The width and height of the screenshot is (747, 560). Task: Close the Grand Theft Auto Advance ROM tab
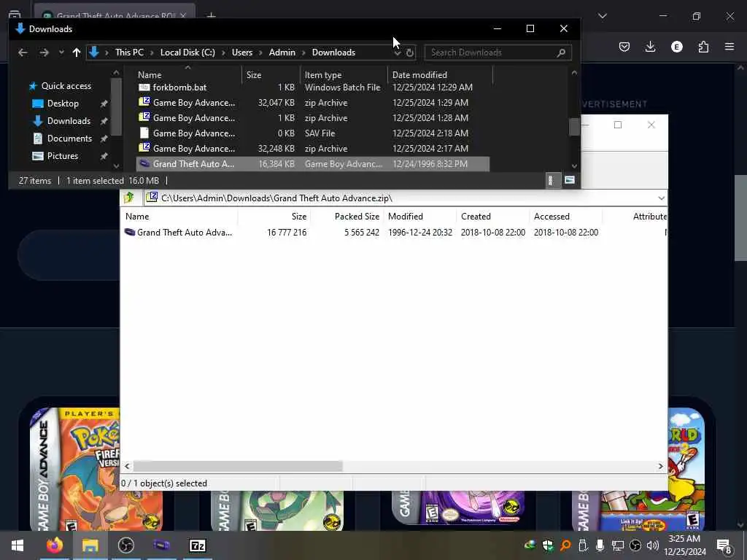[x=183, y=16]
